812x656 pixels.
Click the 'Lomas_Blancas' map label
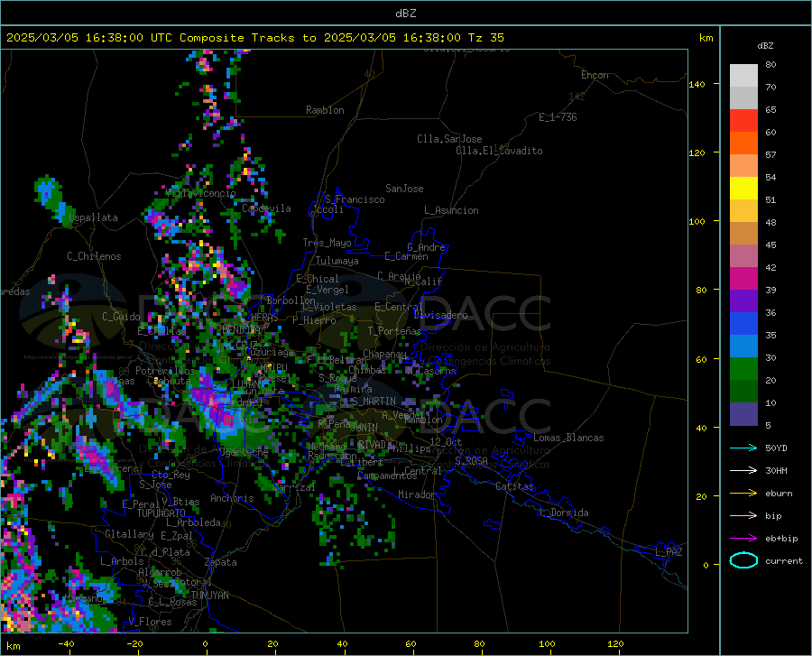pos(568,438)
